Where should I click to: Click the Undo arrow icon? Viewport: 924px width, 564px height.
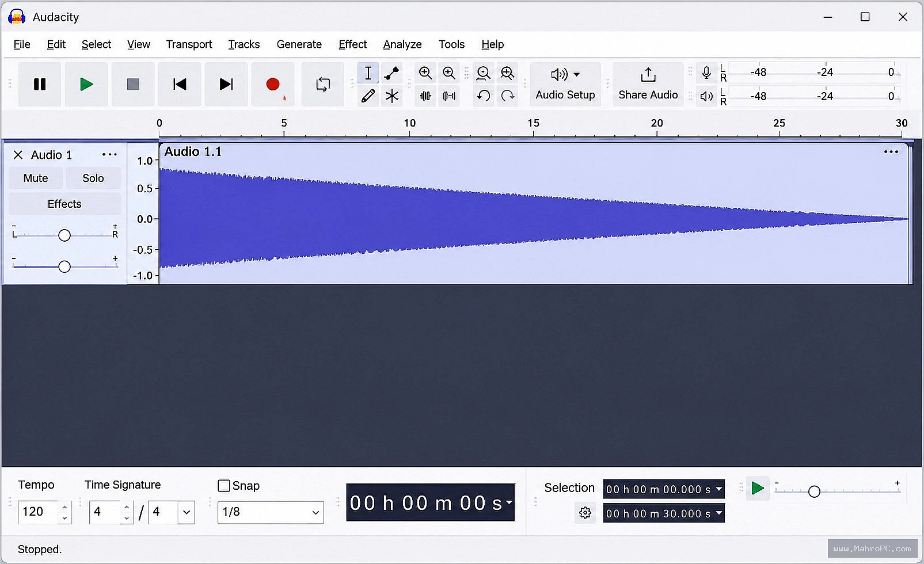click(484, 96)
